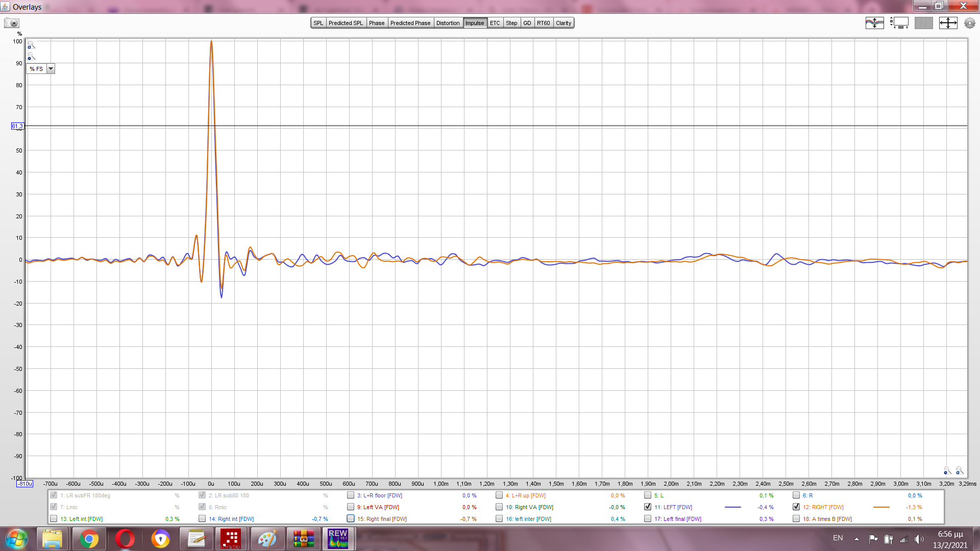Image resolution: width=980 pixels, height=551 pixels.
Task: Click the vertical zoom in magnifier
Action: pos(31,45)
